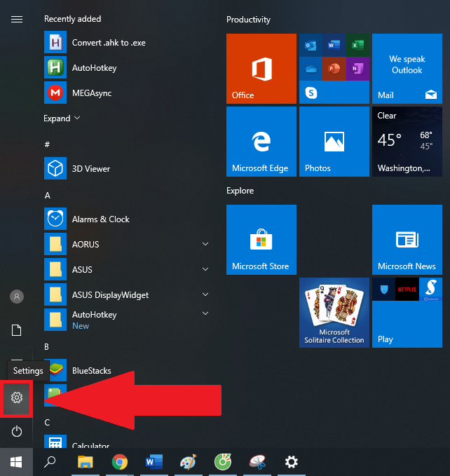Open Settings gear in Start sidebar

(x=16, y=398)
